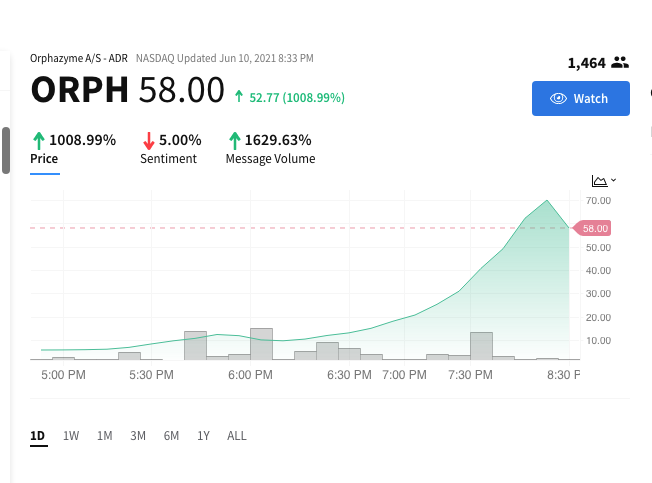
Task: Choose the 3M range
Action: tap(138, 436)
